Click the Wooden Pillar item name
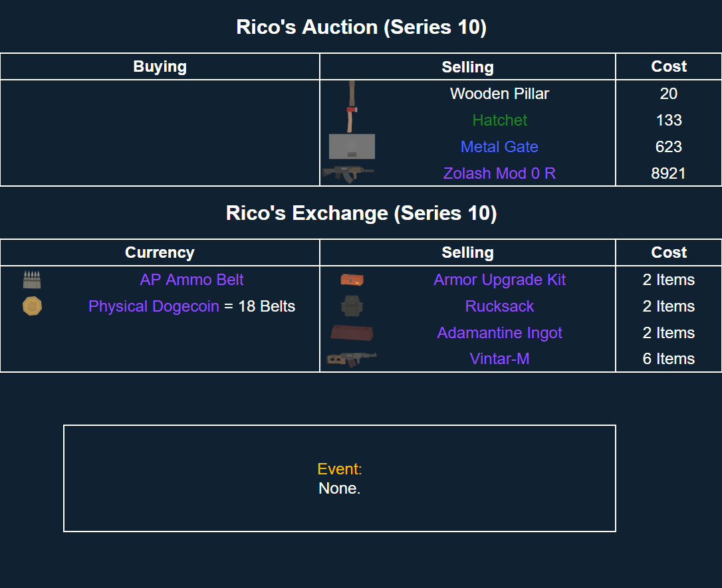The image size is (722, 588). point(499,94)
